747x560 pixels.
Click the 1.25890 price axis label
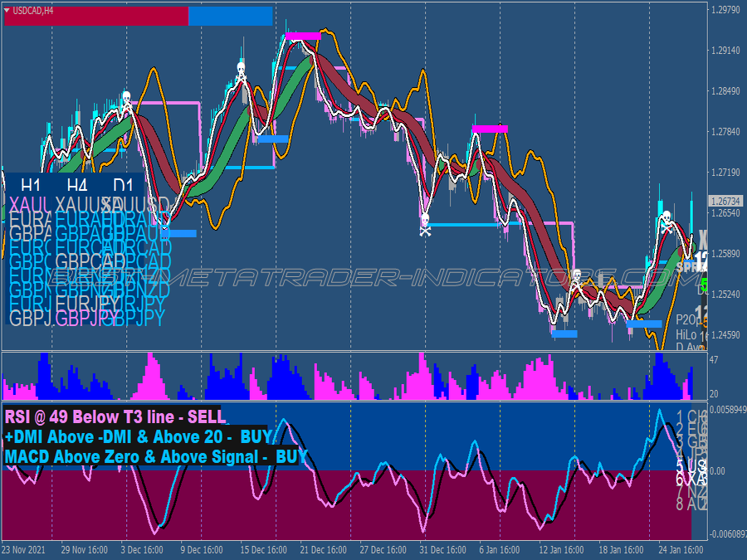point(725,254)
